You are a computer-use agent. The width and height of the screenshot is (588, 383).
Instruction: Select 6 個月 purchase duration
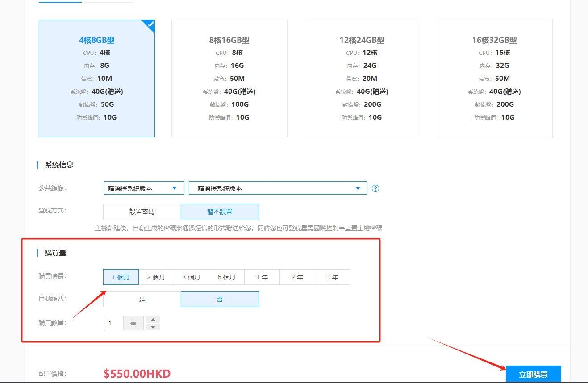pyautogui.click(x=227, y=277)
